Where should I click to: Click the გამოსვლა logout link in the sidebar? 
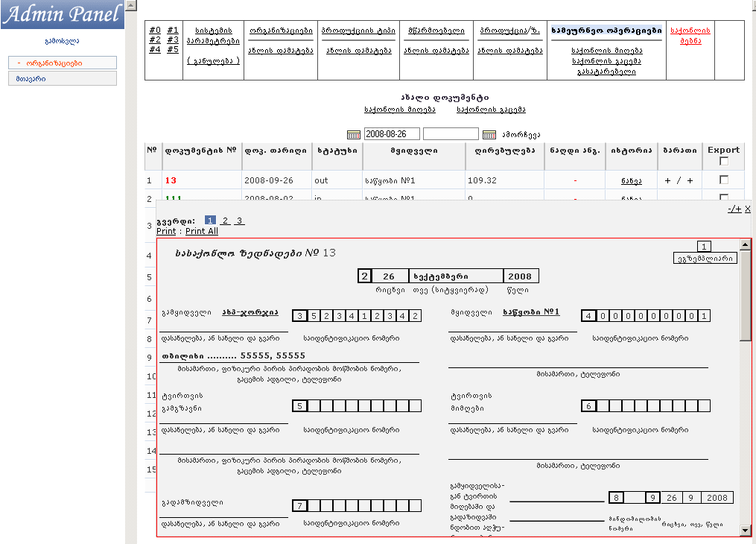point(63,41)
